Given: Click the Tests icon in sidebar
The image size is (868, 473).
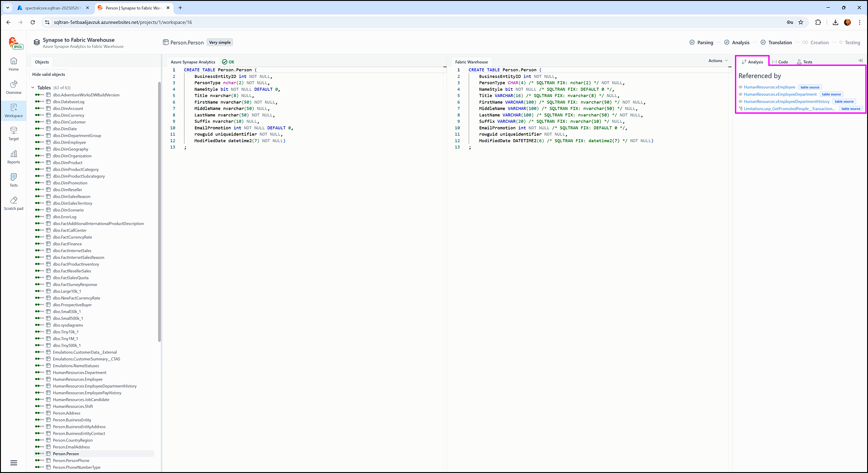Looking at the screenshot, I should click(x=14, y=180).
